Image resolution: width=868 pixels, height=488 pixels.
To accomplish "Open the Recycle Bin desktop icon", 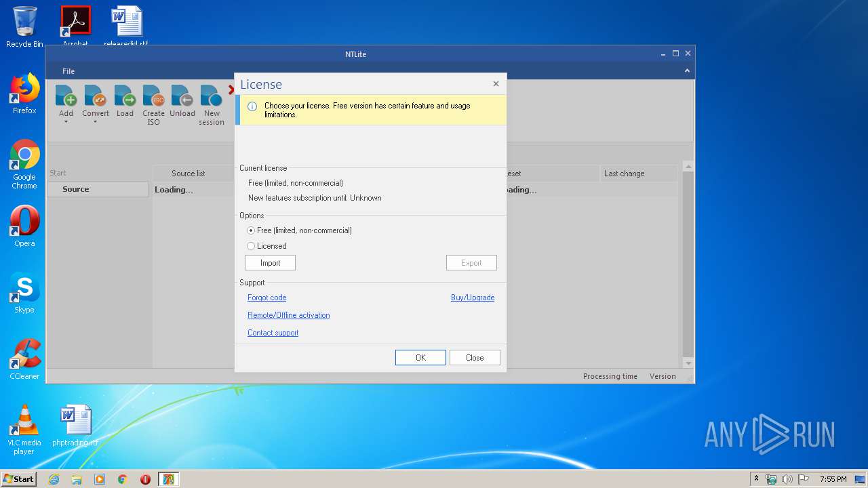I will [24, 27].
